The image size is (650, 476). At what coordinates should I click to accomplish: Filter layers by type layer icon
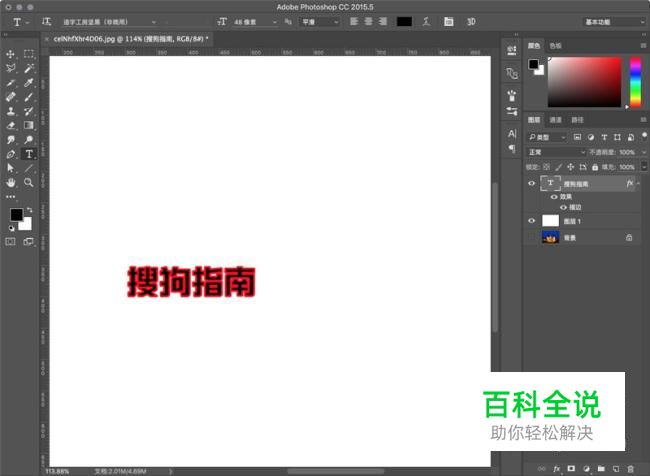604,137
